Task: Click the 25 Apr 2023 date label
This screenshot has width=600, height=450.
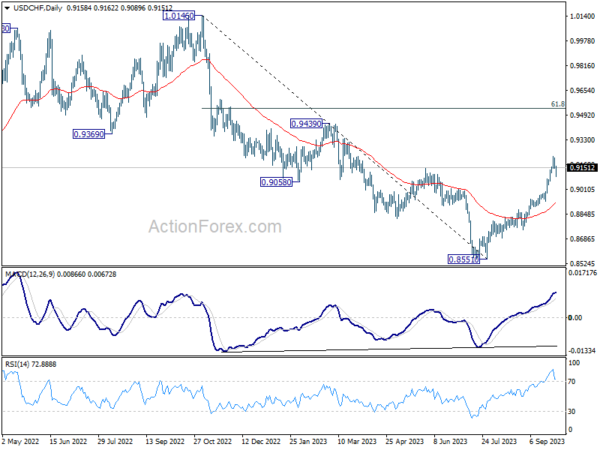Action: click(405, 441)
